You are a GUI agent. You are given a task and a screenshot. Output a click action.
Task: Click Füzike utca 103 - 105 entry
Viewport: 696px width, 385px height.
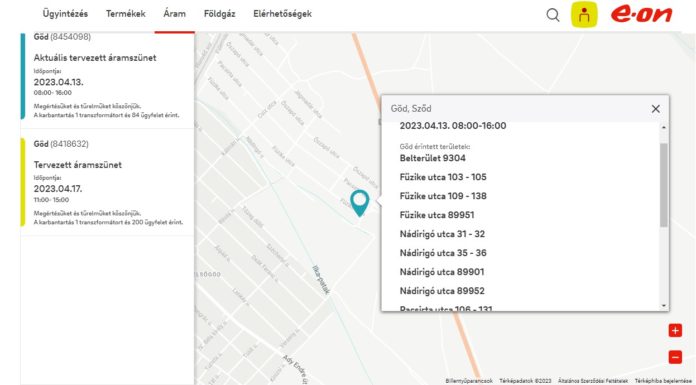click(x=443, y=177)
